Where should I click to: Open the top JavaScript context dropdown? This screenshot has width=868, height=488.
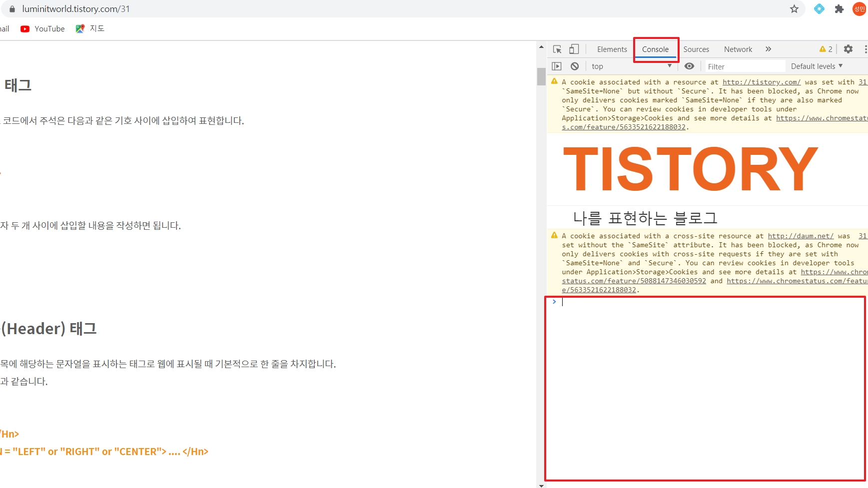(632, 66)
